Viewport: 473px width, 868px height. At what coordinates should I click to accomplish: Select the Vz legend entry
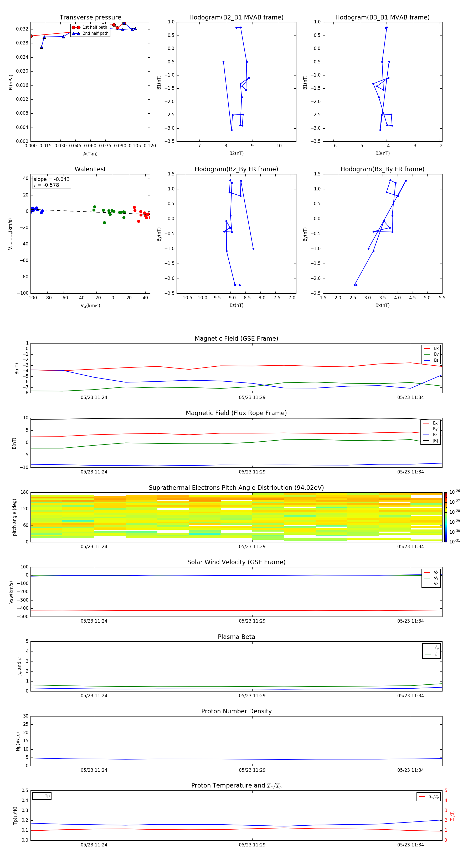431,584
